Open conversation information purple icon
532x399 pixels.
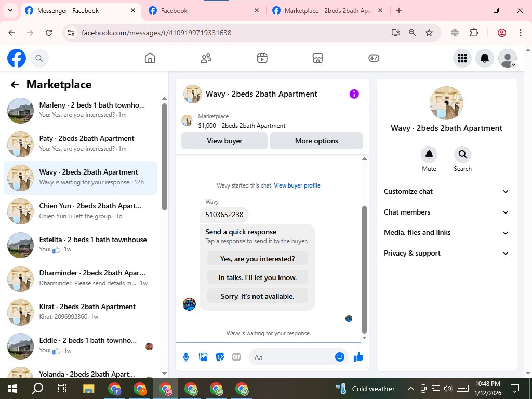point(354,94)
